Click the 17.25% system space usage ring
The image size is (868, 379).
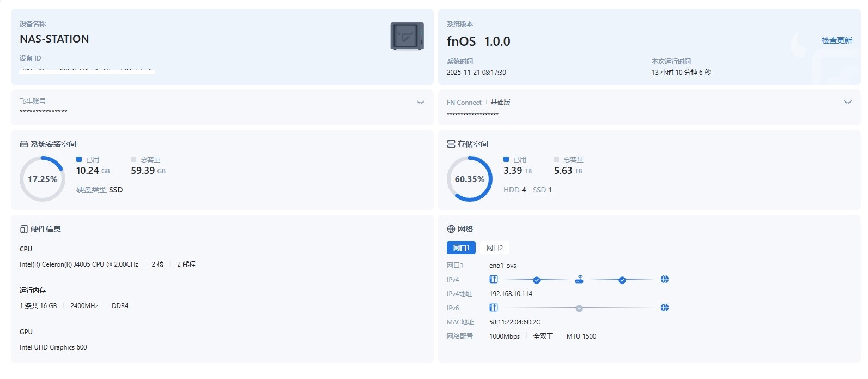point(43,179)
